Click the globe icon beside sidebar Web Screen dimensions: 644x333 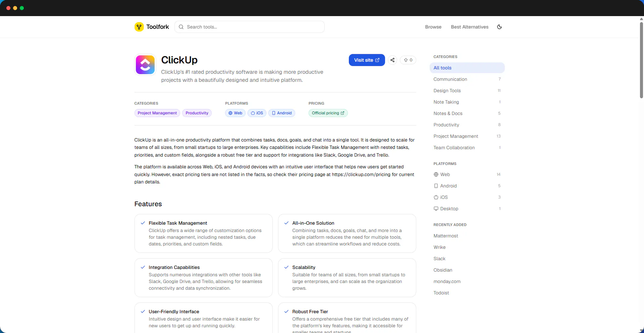(436, 174)
